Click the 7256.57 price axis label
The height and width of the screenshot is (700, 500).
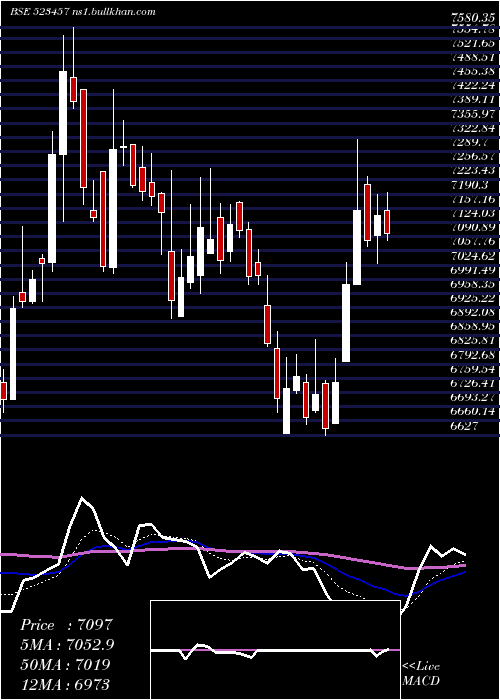(x=473, y=157)
